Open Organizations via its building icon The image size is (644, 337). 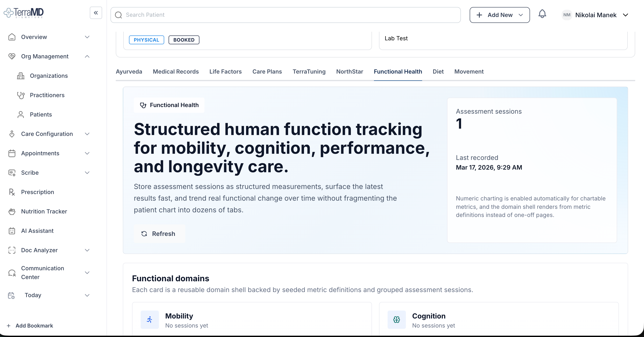pos(21,76)
